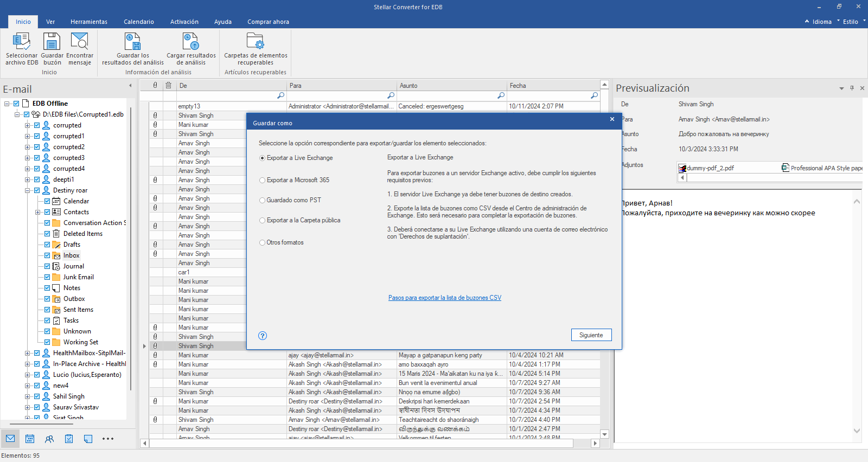The image size is (868, 462).
Task: Click search icon in Para filter field
Action: tap(391, 95)
